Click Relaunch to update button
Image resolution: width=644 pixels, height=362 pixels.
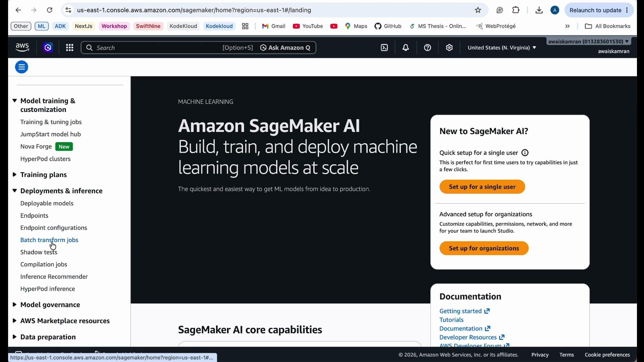599,10
